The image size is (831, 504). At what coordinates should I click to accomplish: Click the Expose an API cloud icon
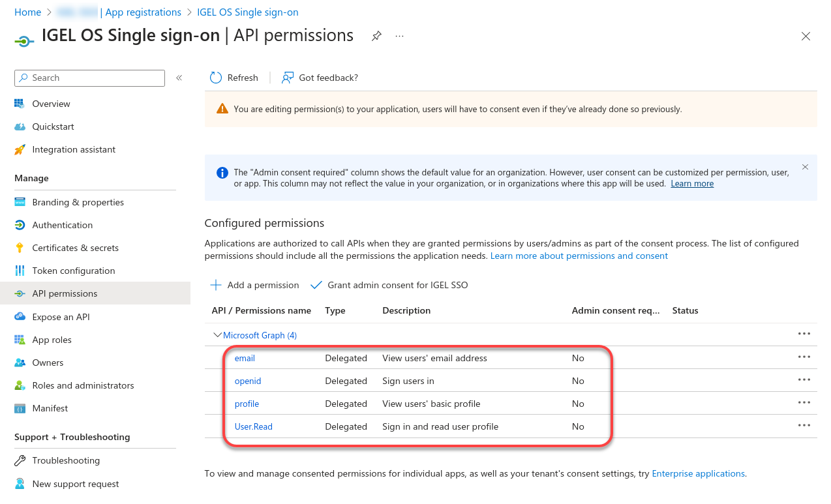[x=20, y=317]
